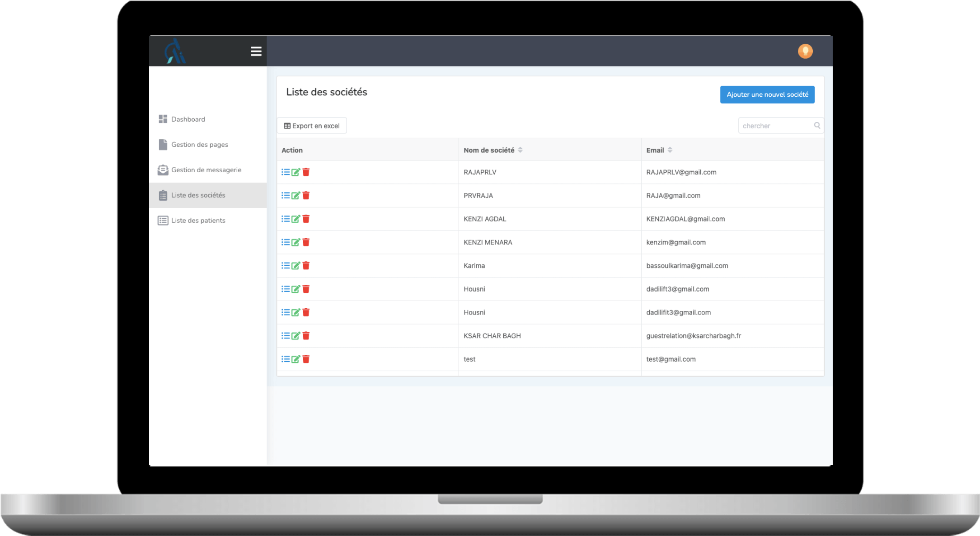Click Ajouter une nouvel société button

point(767,94)
